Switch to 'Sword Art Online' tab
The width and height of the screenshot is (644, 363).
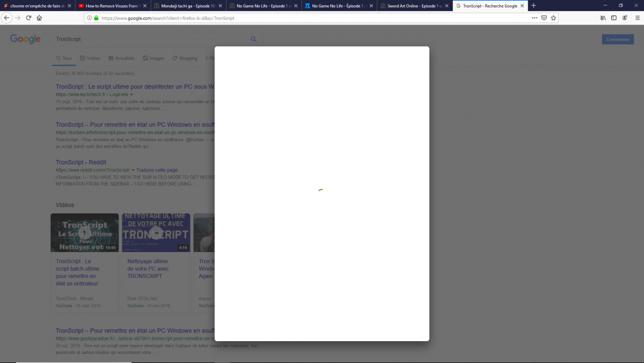414,6
